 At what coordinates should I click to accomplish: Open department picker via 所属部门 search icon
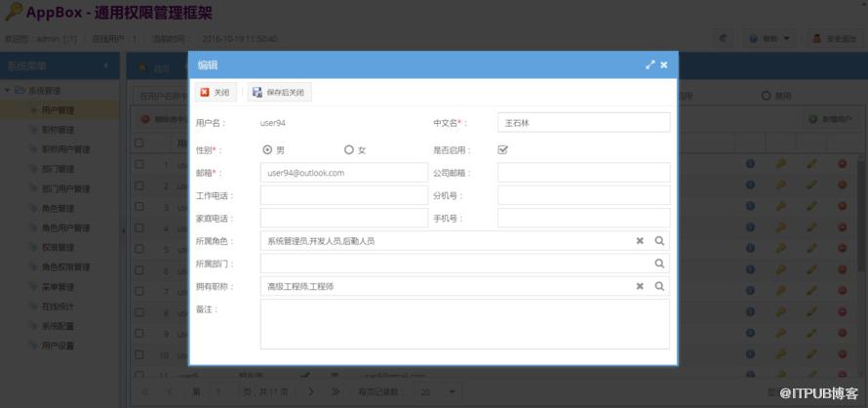pos(659,264)
